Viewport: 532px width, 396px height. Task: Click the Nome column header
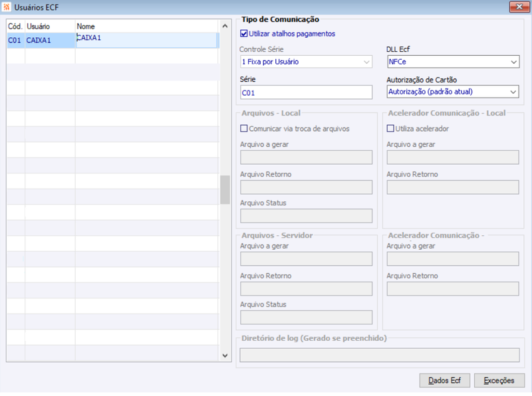coord(146,27)
